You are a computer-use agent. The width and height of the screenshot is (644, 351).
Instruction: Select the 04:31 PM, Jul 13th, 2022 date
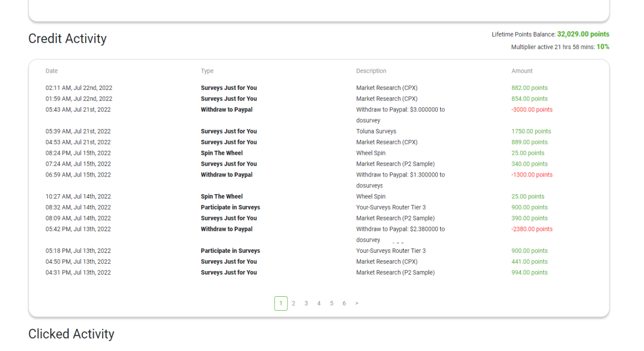(x=78, y=272)
